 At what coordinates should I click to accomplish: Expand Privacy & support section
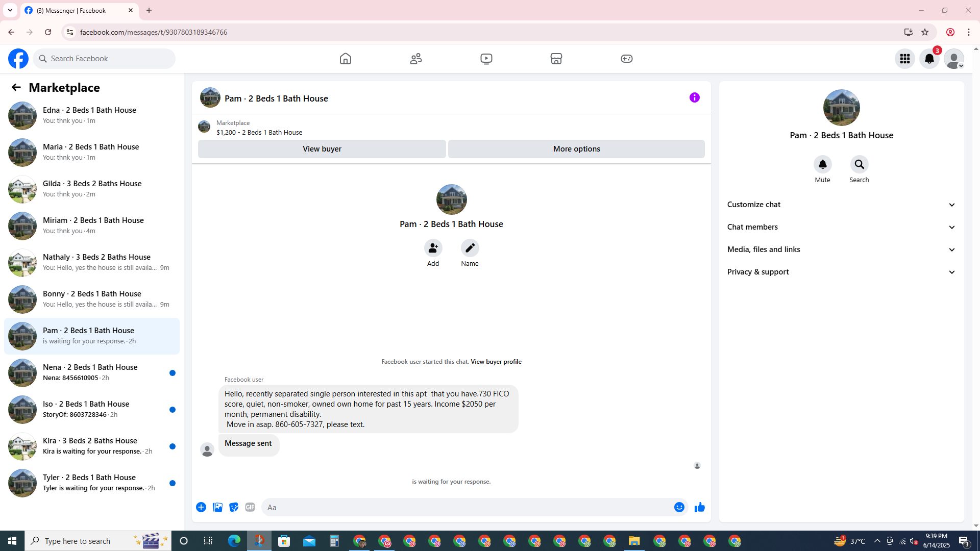(x=841, y=272)
